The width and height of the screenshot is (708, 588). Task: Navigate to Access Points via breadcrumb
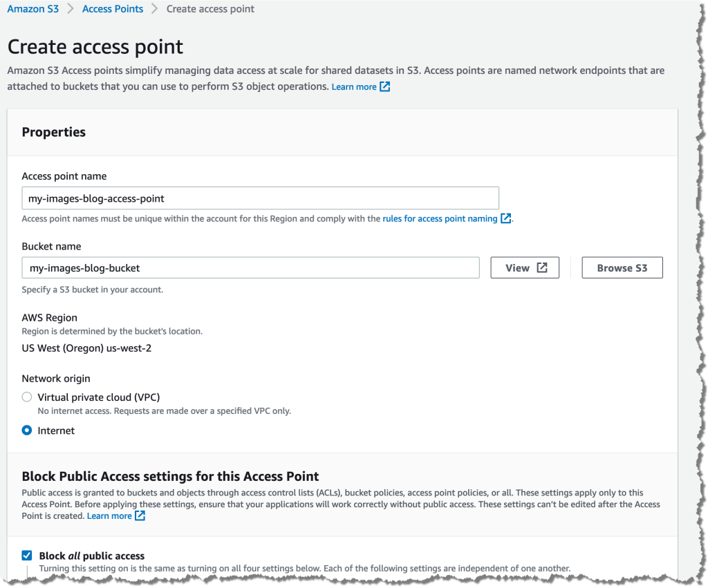click(112, 8)
